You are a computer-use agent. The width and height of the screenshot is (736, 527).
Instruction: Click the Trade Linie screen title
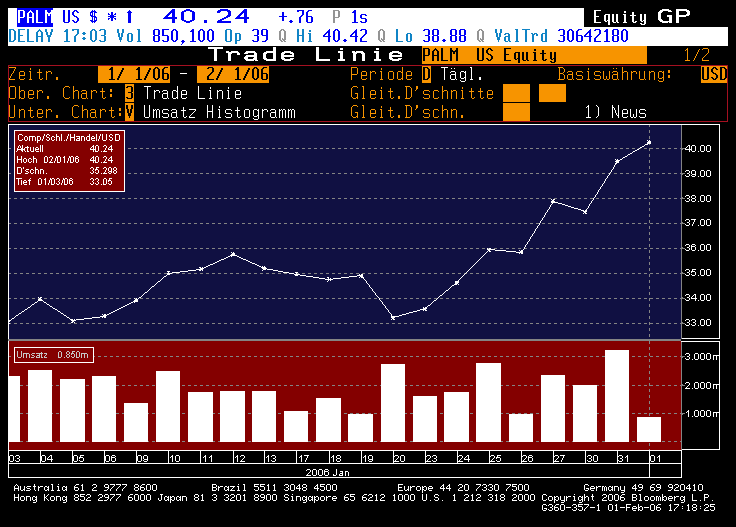tap(306, 54)
